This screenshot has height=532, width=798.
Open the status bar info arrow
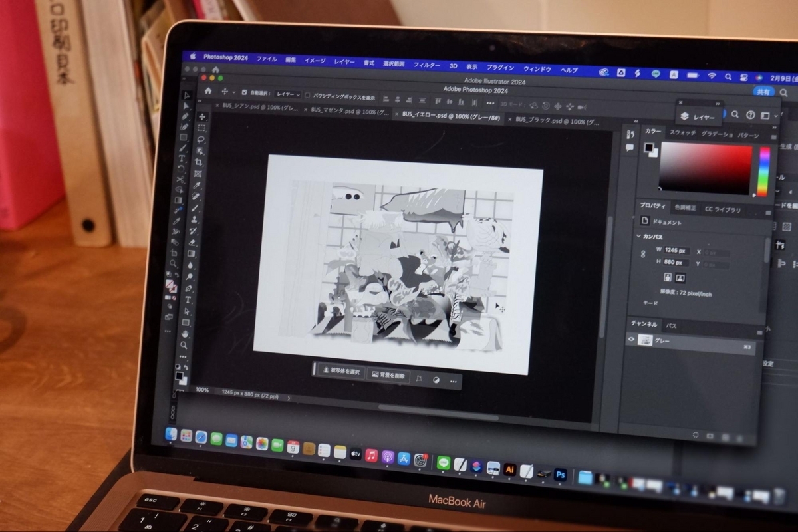point(289,398)
